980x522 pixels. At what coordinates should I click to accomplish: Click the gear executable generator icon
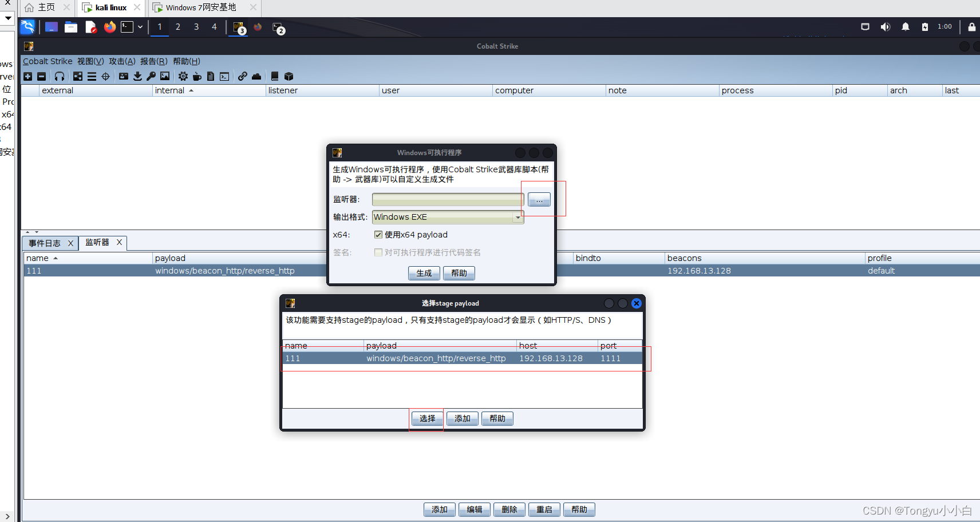tap(183, 76)
